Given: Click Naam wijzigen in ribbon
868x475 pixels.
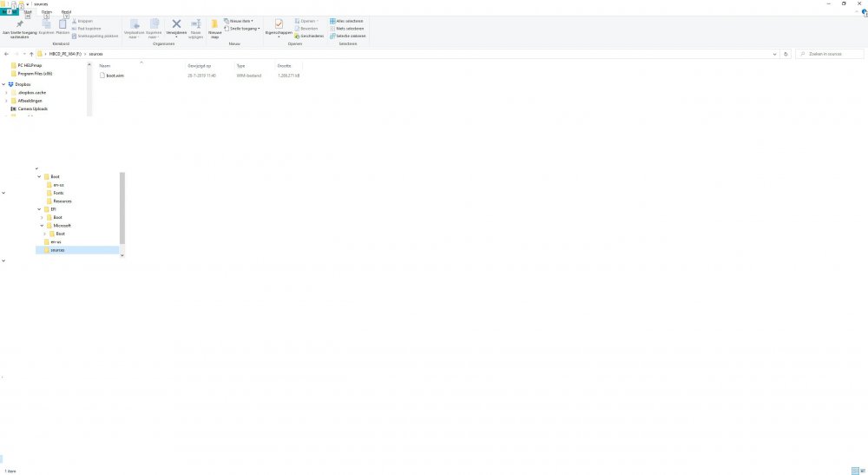Looking at the screenshot, I should pyautogui.click(x=196, y=29).
